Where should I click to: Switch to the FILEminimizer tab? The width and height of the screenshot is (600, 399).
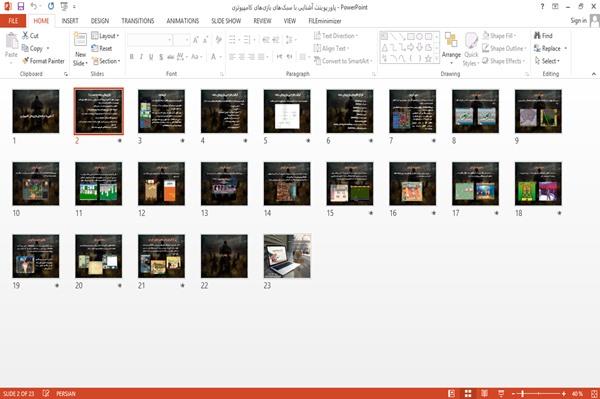325,21
